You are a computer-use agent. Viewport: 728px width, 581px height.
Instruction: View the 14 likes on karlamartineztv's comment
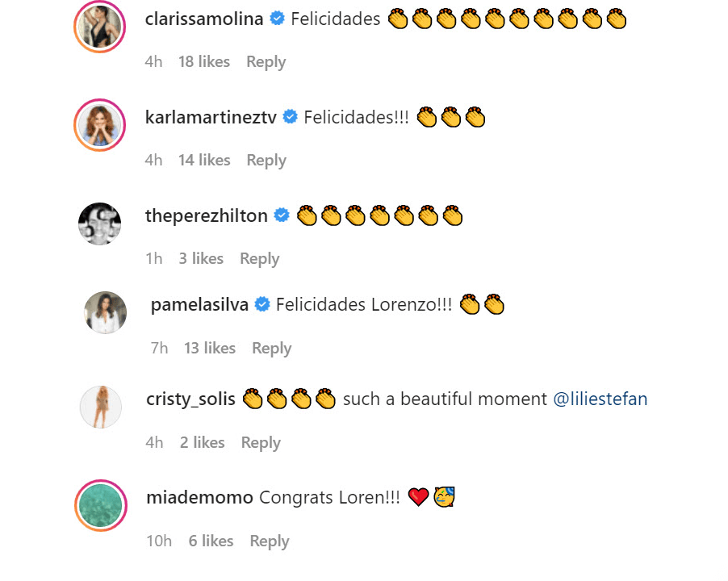click(x=203, y=160)
